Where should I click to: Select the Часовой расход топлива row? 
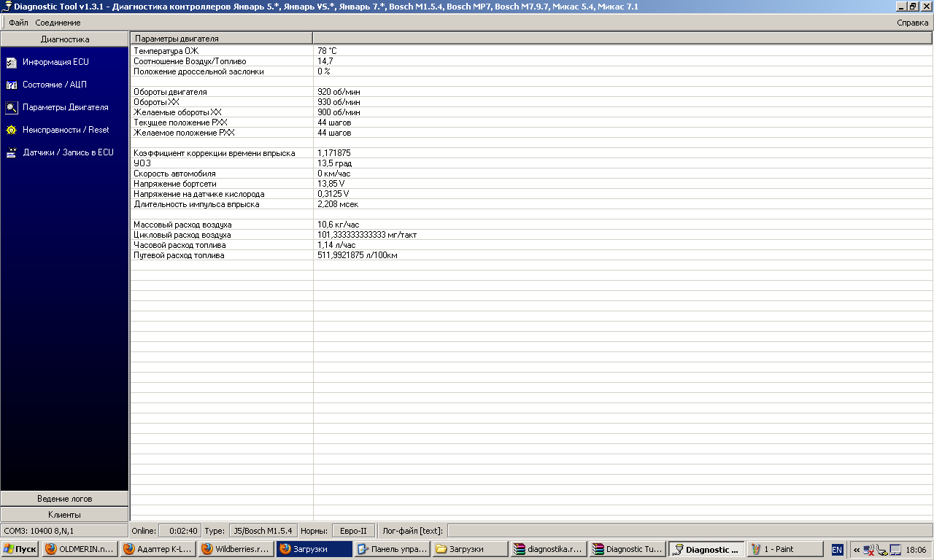tap(532, 245)
